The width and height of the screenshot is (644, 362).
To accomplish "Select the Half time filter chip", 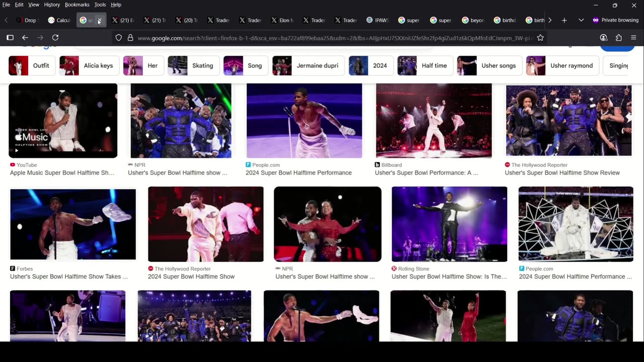I will click(425, 66).
